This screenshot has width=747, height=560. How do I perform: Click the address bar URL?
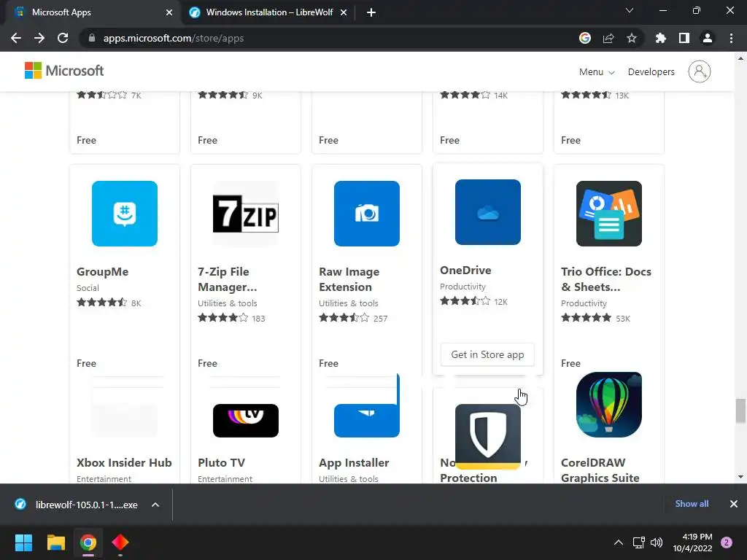coord(174,38)
